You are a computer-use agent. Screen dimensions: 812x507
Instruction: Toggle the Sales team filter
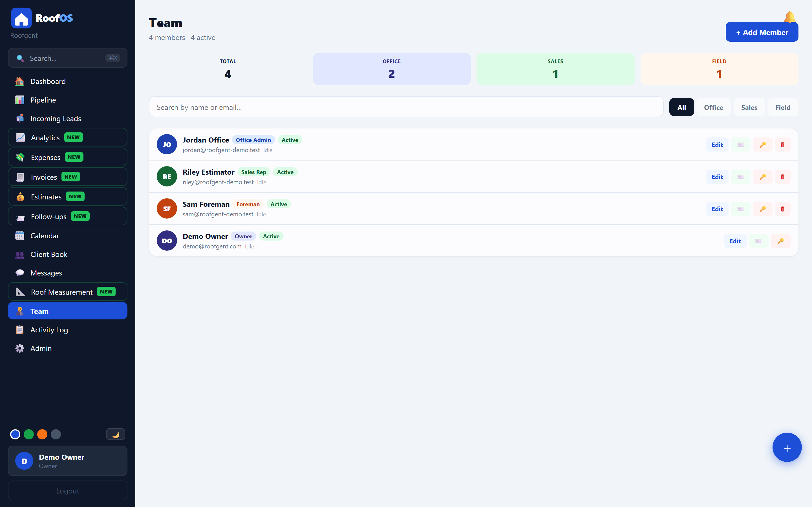pos(749,107)
